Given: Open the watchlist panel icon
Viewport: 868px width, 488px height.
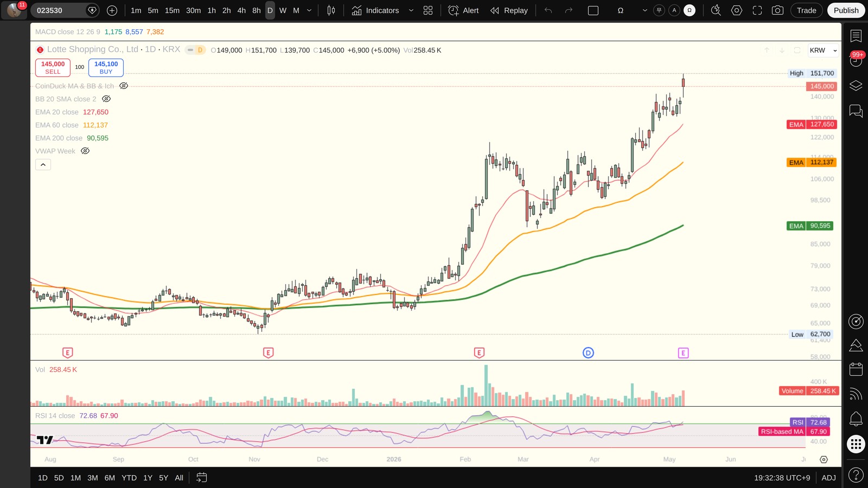Looking at the screenshot, I should tap(856, 36).
